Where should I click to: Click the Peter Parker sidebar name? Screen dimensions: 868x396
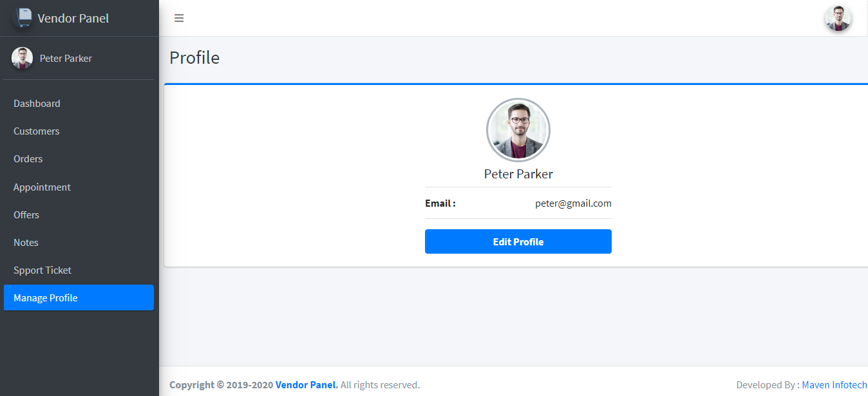66,59
